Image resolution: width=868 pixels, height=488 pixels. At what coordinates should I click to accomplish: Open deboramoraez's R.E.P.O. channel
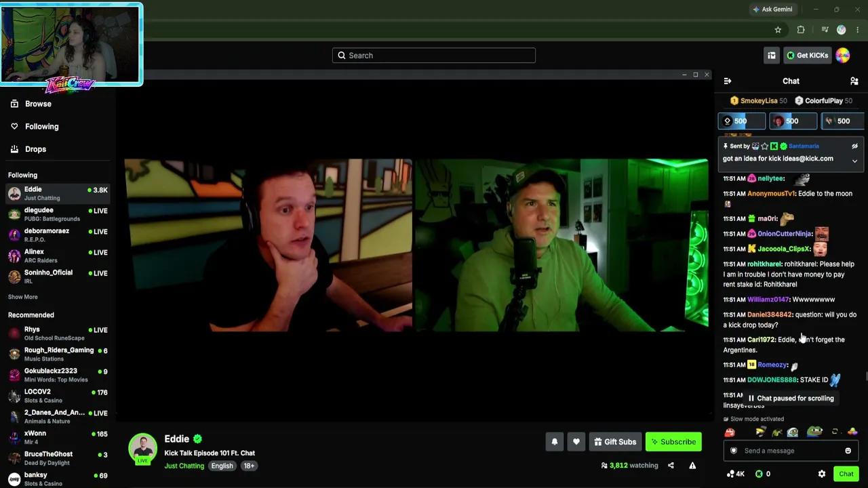coord(58,235)
